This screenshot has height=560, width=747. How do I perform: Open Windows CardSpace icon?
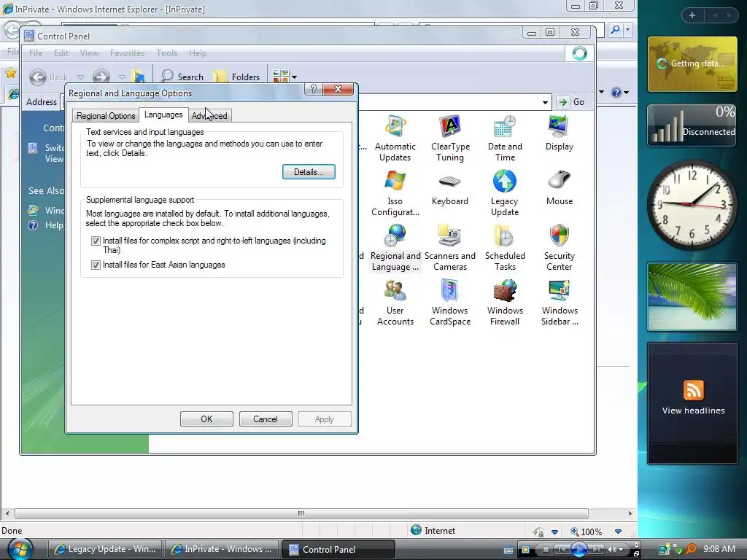tap(449, 290)
